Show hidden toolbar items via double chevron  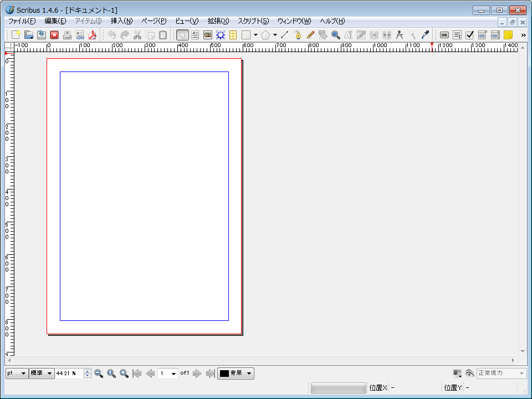[x=523, y=35]
